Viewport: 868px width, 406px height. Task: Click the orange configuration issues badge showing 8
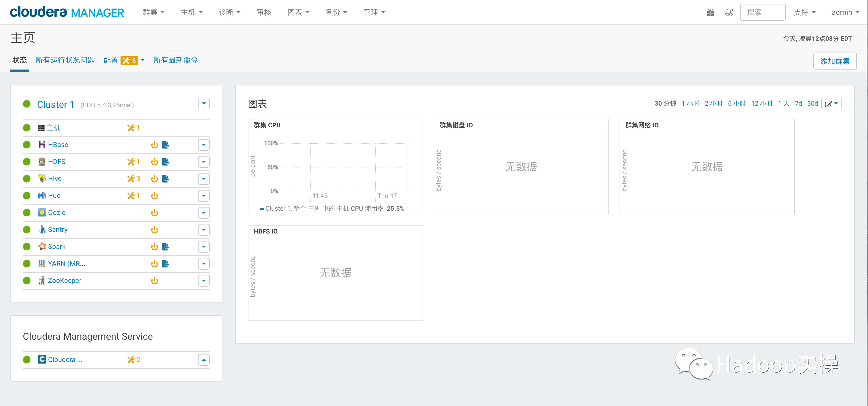coord(129,60)
